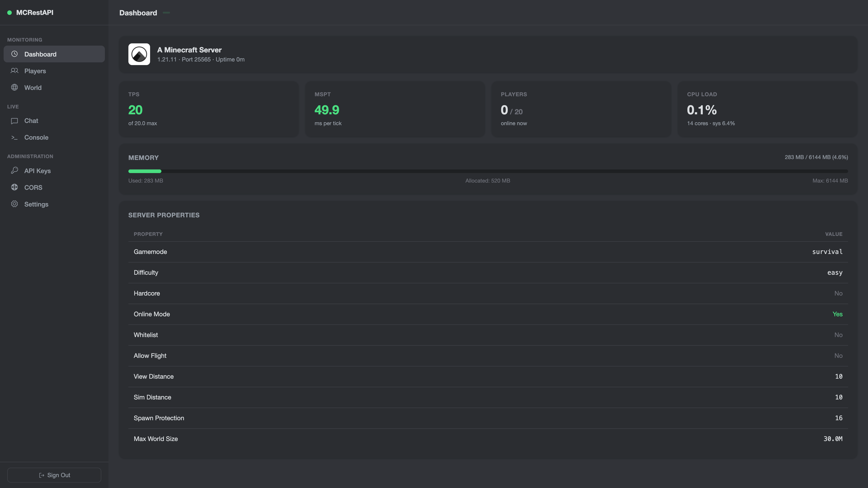Click the 'Allocated: 520 MB' label
This screenshot has height=488, width=868.
click(488, 181)
